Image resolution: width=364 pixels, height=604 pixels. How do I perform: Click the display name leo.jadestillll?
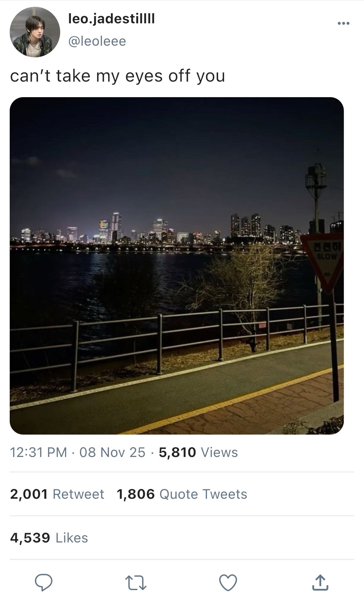point(112,19)
